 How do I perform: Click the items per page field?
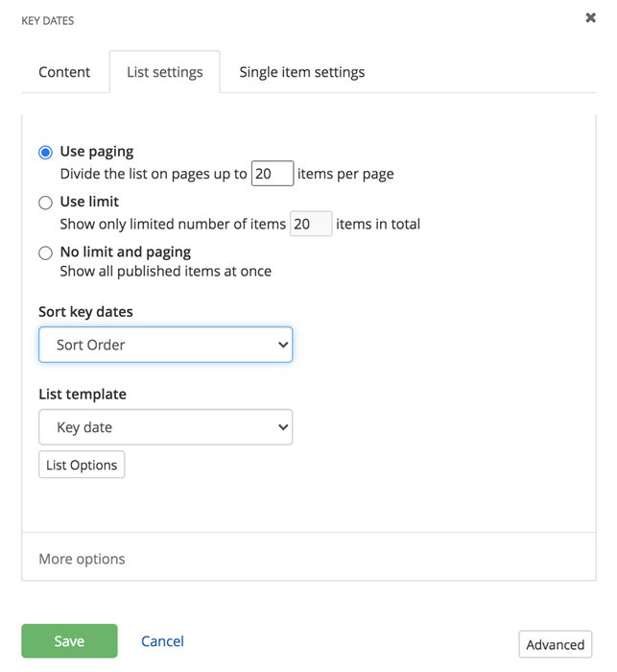pyautogui.click(x=273, y=174)
